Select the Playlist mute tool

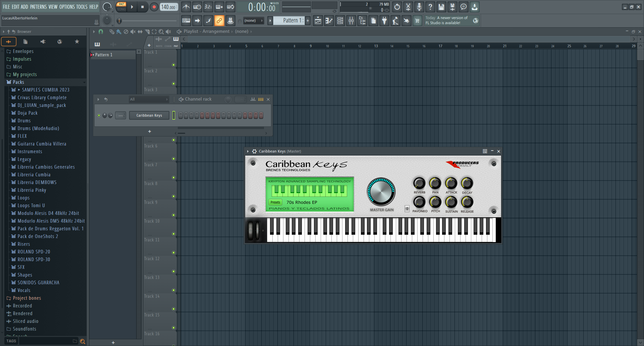[x=133, y=32]
